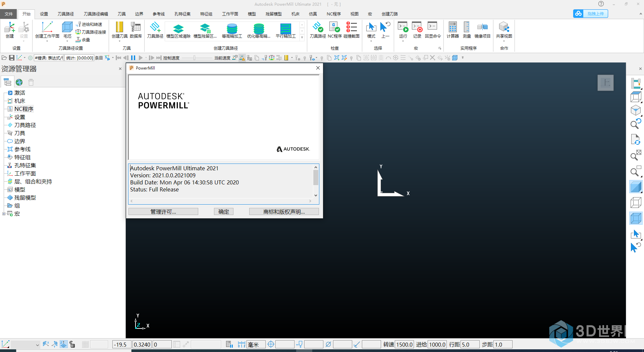
Task: Switch to the NC程序 ribbon tab
Action: pos(334,14)
